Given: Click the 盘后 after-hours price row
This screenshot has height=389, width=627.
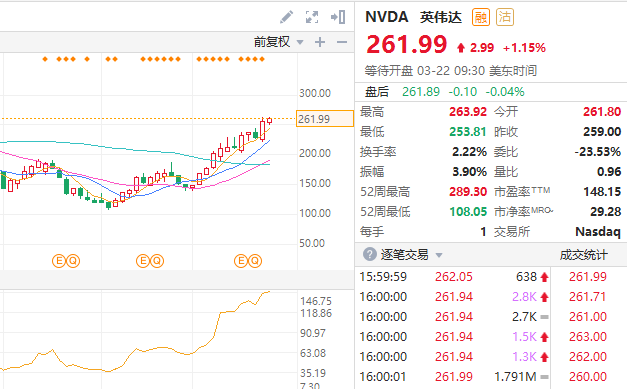Looking at the screenshot, I should 491,92.
